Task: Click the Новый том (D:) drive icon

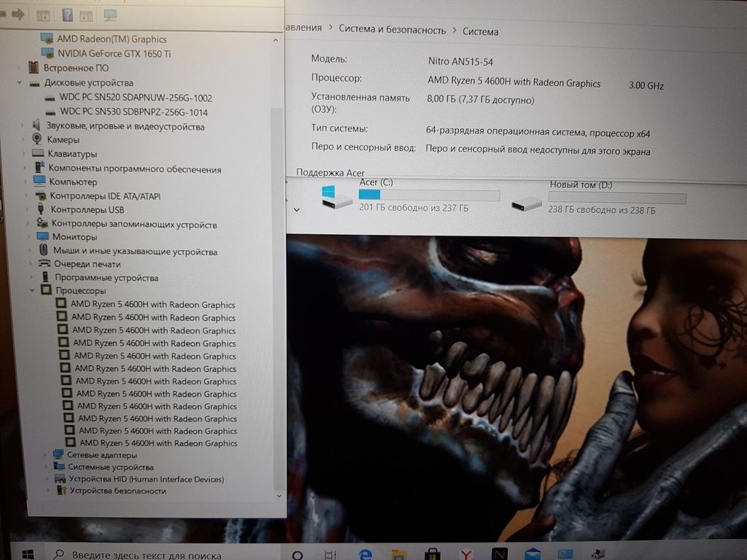Action: click(527, 204)
